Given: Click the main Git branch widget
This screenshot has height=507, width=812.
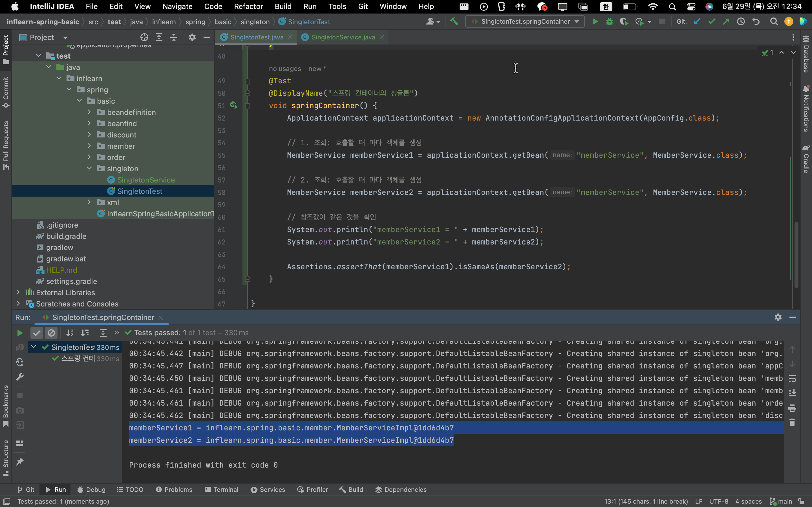Looking at the screenshot, I should [781, 501].
